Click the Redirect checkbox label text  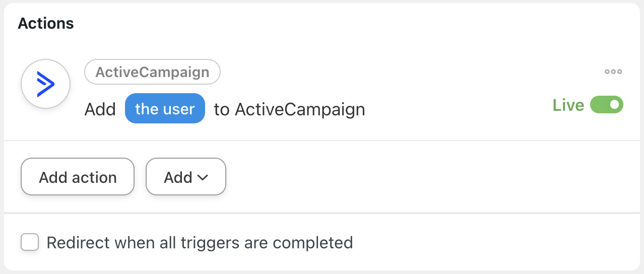coord(200,243)
